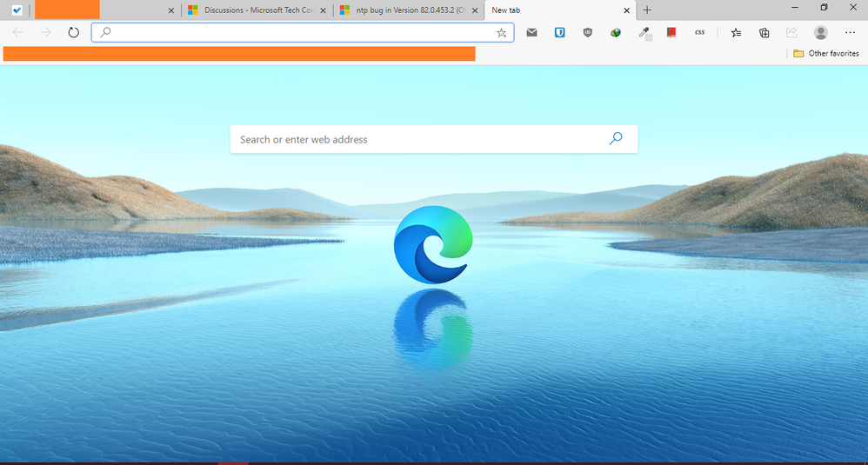The width and height of the screenshot is (868, 465).
Task: Close the New tab tab
Action: coord(626,10)
